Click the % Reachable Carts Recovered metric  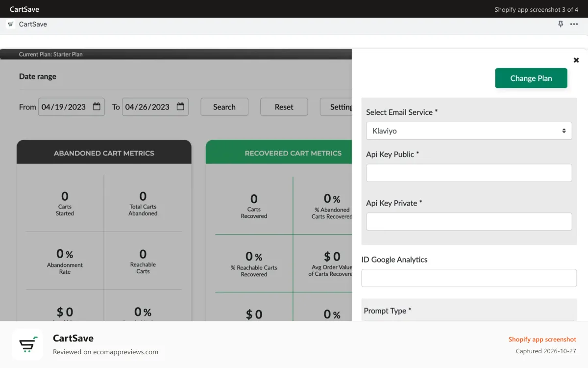point(254,264)
